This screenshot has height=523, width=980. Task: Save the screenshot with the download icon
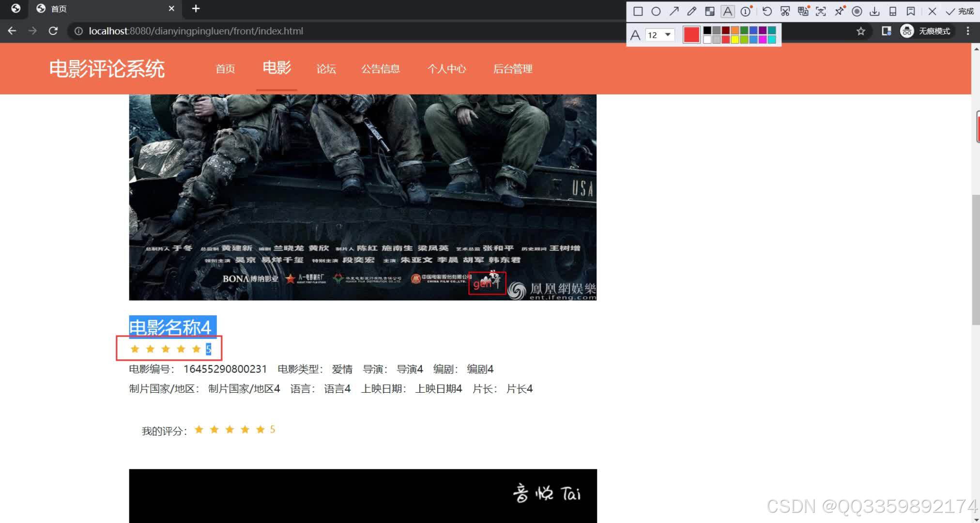click(875, 11)
